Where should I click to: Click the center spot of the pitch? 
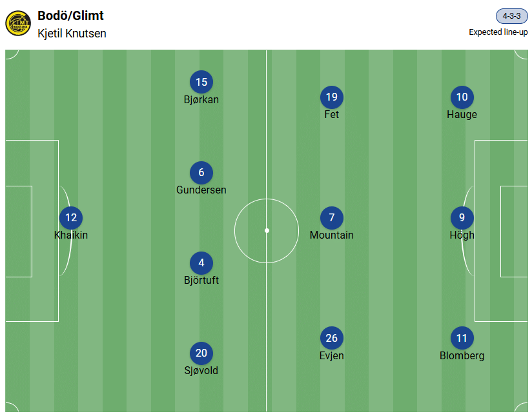coord(267,230)
